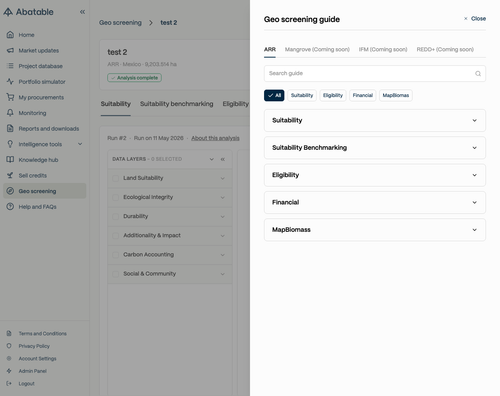Expand Carbon Accounting layer chevron

[x=223, y=255]
